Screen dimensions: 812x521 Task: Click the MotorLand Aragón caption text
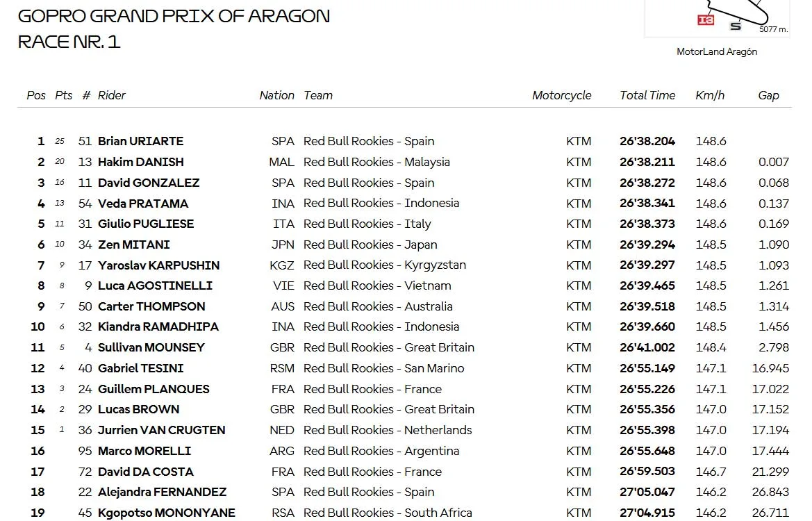[x=717, y=51]
